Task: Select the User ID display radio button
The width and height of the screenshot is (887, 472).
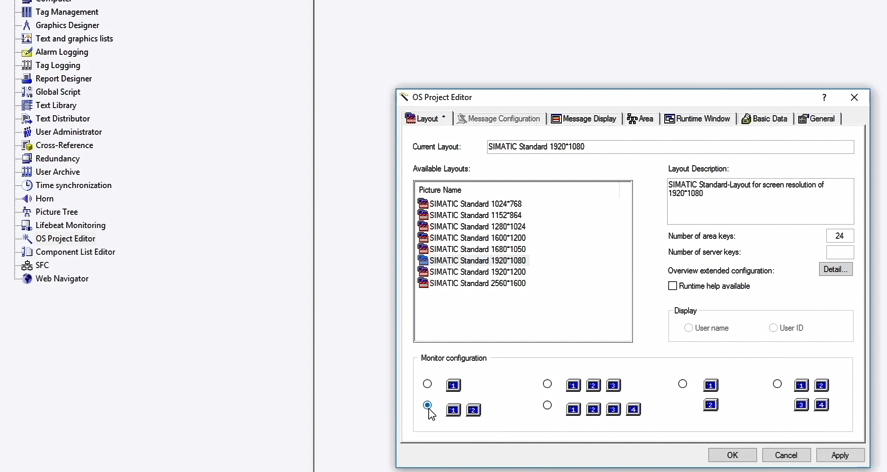Action: [x=773, y=328]
